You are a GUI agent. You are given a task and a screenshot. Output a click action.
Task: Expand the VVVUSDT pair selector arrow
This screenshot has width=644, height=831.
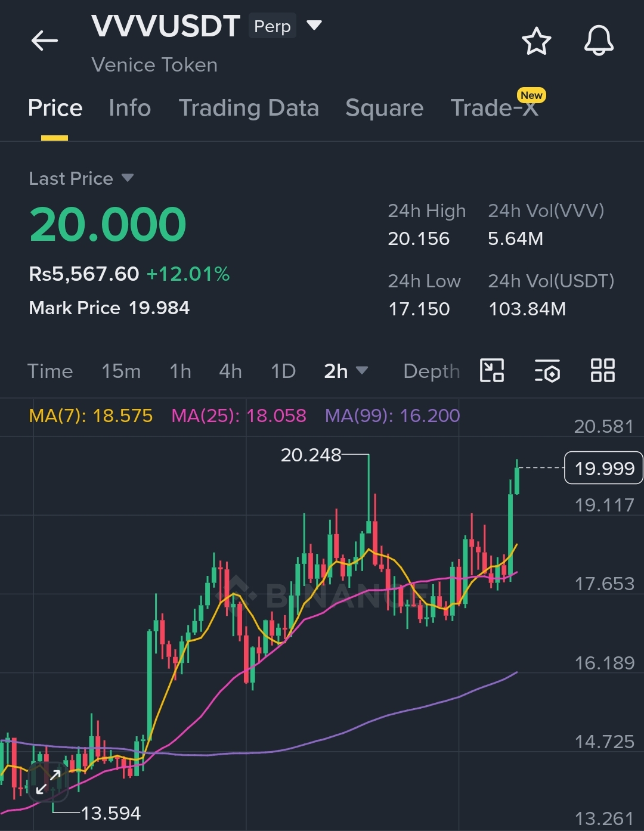[314, 26]
